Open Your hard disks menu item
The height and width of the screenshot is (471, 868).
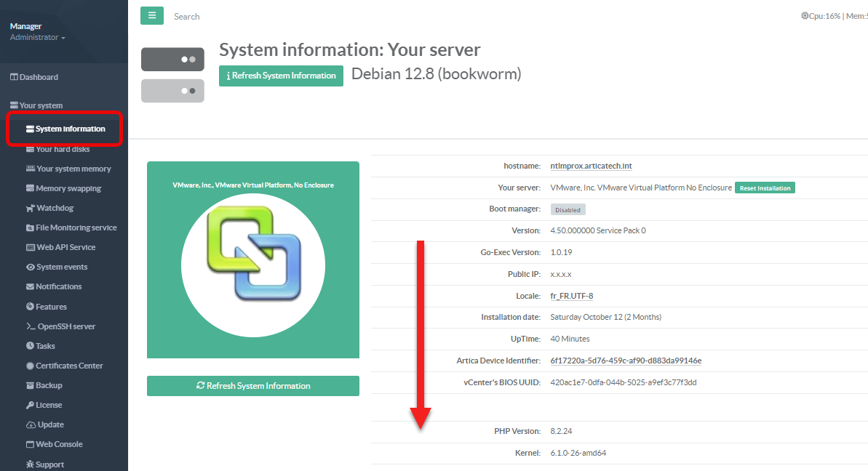[63, 149]
